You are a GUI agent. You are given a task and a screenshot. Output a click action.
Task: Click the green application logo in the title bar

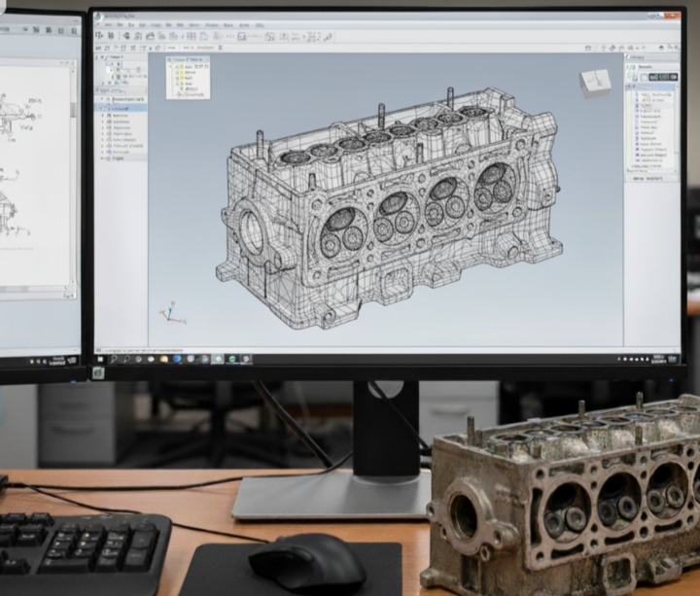pyautogui.click(x=99, y=16)
